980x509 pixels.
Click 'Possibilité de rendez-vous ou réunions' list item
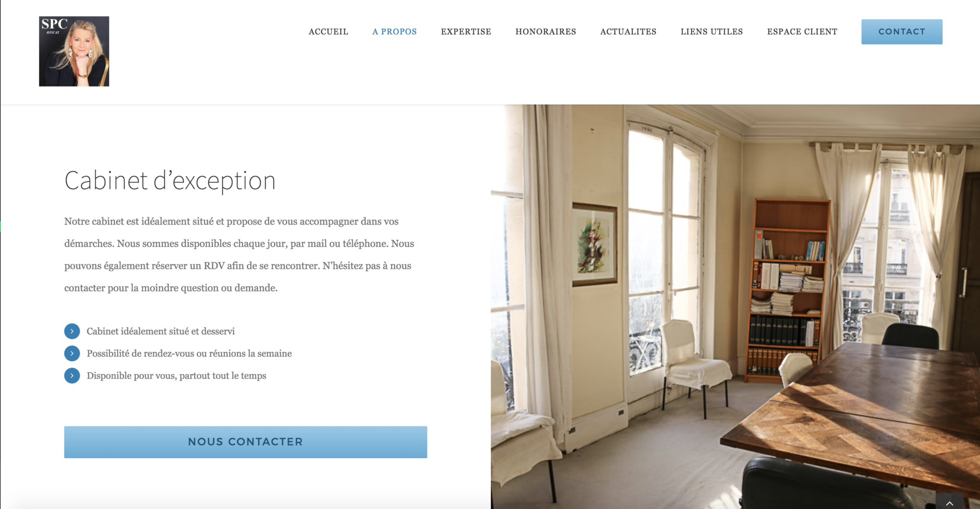point(189,354)
